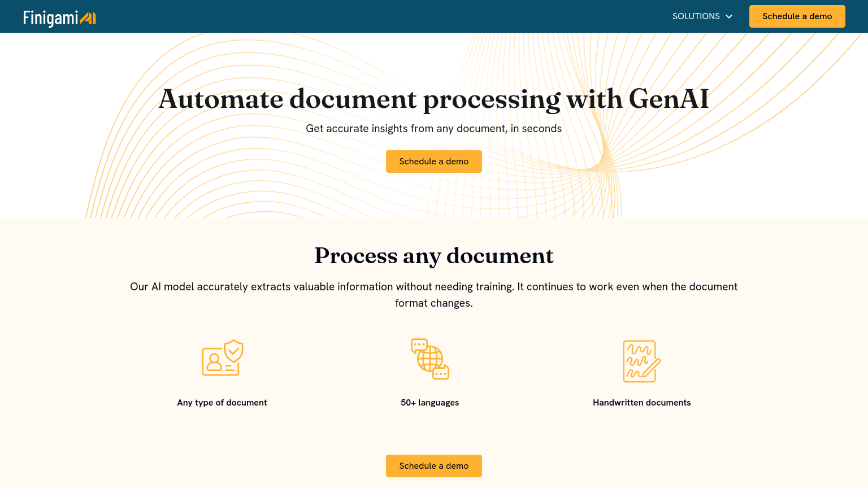Select the 'Any type of document' label

[222, 403]
